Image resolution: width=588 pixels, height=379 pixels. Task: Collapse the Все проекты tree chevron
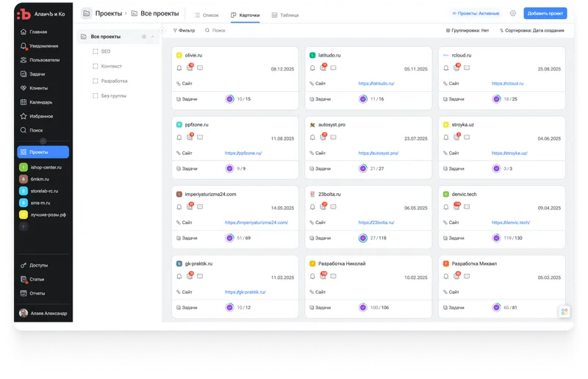pyautogui.click(x=153, y=37)
